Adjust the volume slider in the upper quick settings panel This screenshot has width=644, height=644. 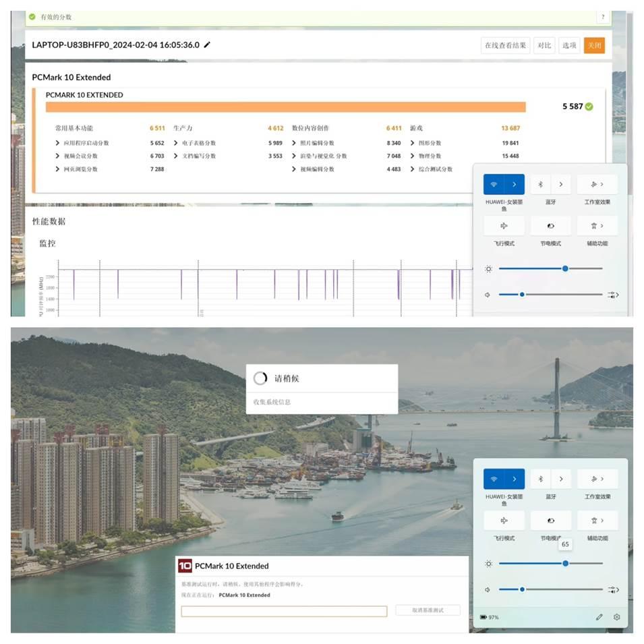click(551, 295)
